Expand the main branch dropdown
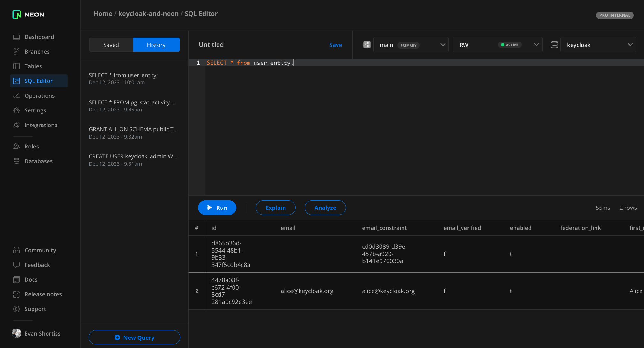 [x=411, y=45]
